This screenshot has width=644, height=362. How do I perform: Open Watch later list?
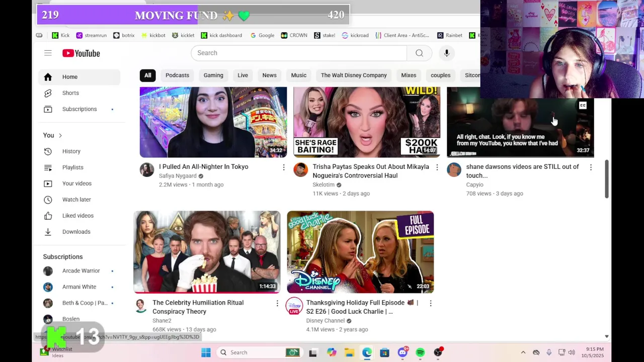pos(79,200)
